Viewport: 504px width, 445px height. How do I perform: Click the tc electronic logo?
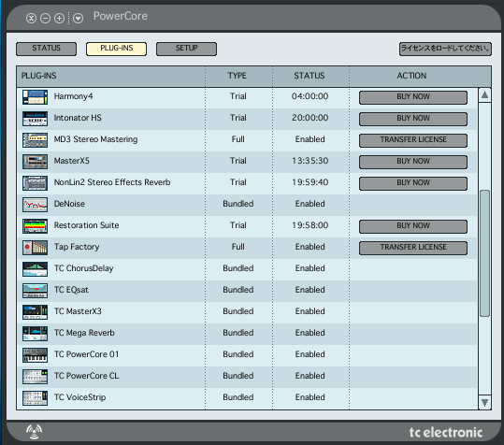click(446, 433)
